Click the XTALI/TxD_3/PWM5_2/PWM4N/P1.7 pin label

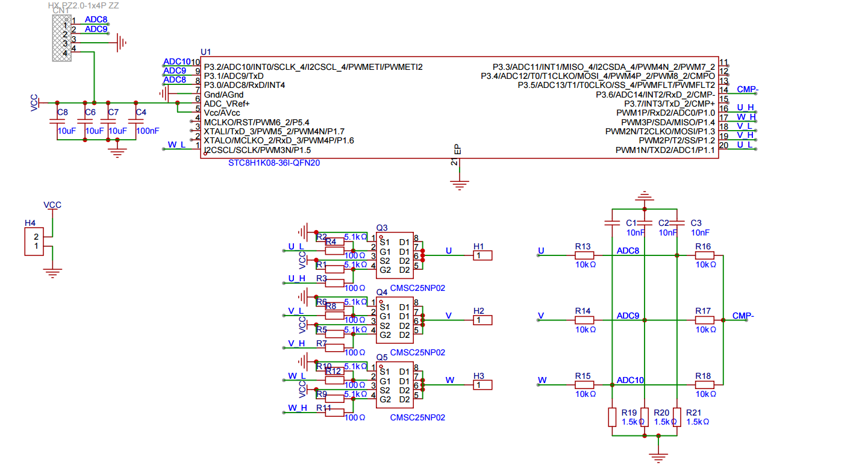274,131
